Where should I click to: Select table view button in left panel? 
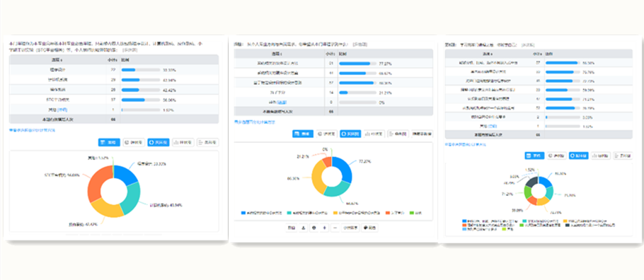click(109, 142)
